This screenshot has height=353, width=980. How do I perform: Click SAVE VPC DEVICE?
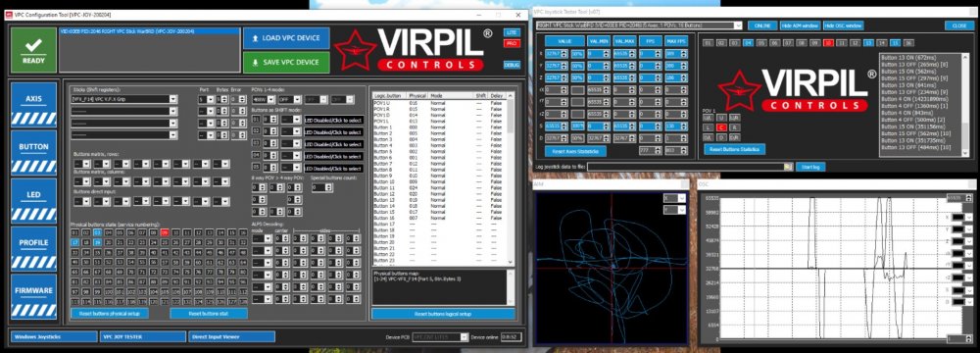285,62
